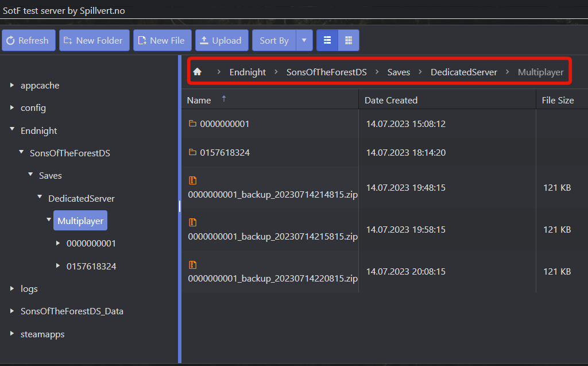The image size is (588, 366).
Task: Select logs in the folder tree
Action: click(x=29, y=288)
